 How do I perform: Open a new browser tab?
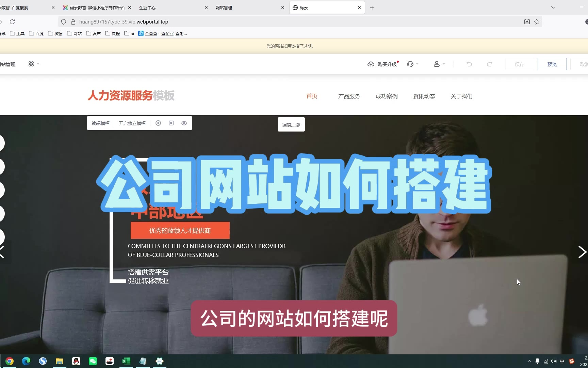tap(372, 7)
